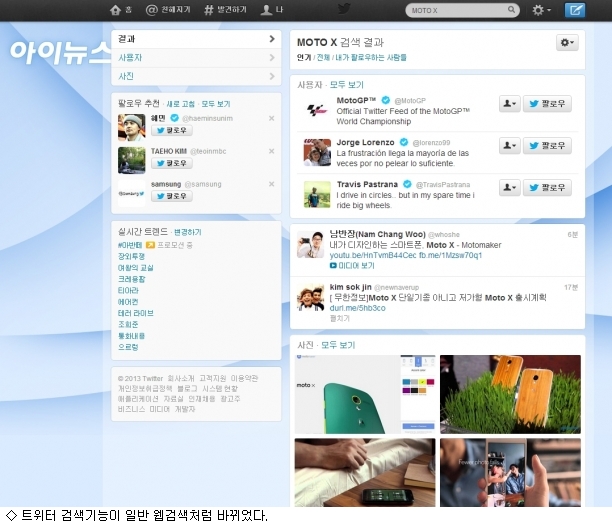
Task: Dismiss TAEHO KIM suggestion
Action: click(x=272, y=151)
